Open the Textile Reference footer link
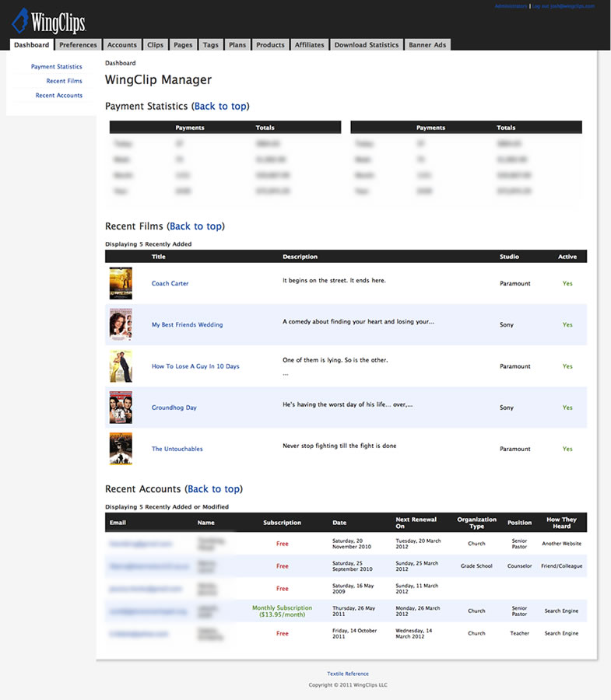This screenshot has width=611, height=700. click(x=348, y=674)
